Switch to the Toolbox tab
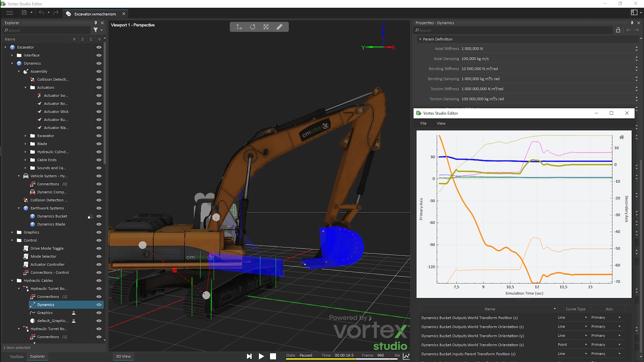 click(16, 356)
